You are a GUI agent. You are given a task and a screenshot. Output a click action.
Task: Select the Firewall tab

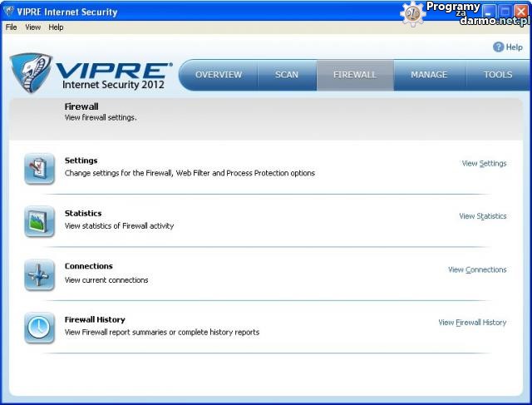pos(355,75)
